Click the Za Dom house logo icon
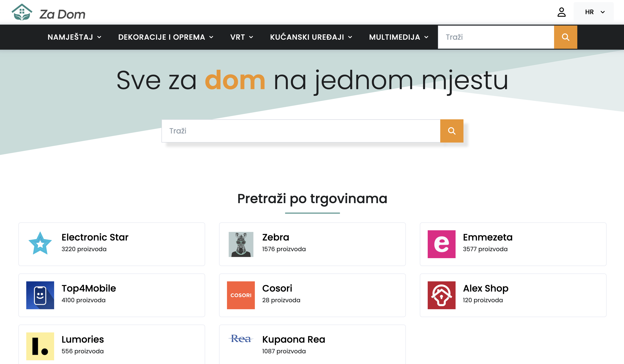The height and width of the screenshot is (364, 624). (22, 12)
